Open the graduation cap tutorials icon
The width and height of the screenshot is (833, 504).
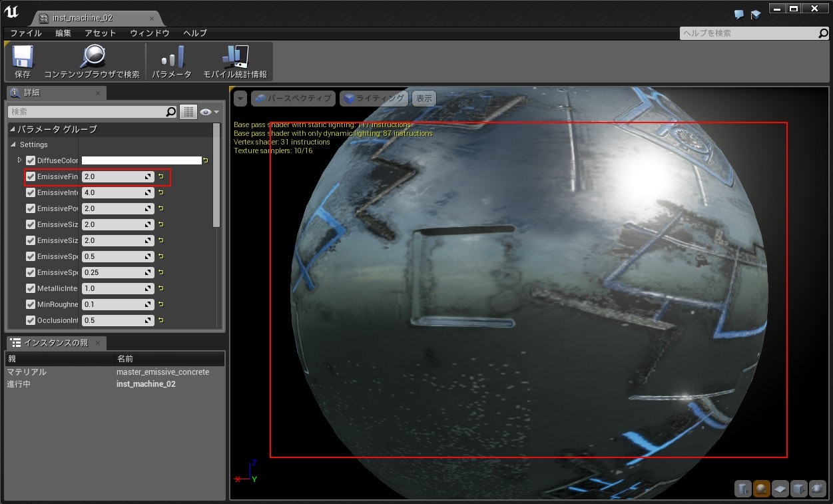coord(756,14)
